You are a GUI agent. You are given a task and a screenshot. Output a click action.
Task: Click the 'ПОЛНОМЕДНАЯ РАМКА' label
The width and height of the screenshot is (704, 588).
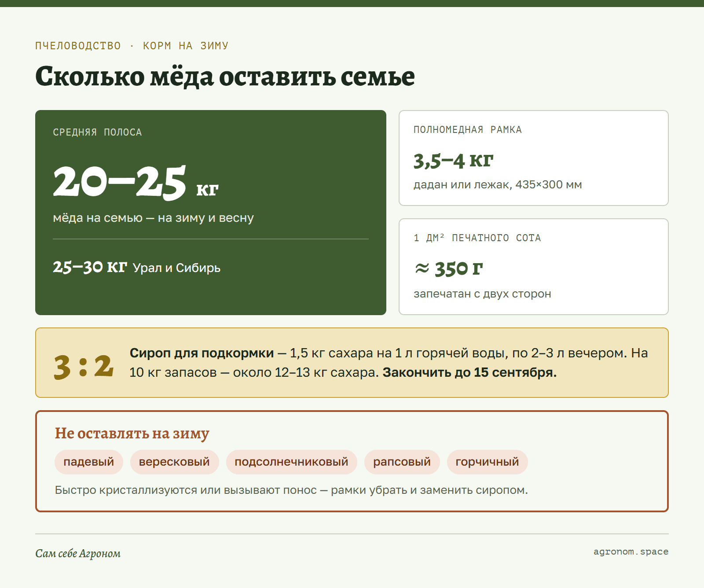tap(467, 130)
